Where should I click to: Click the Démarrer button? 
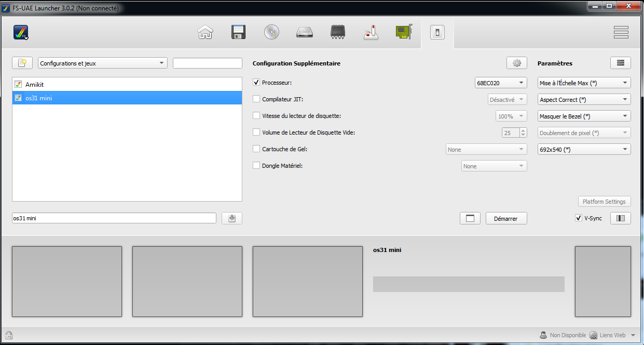pos(506,219)
